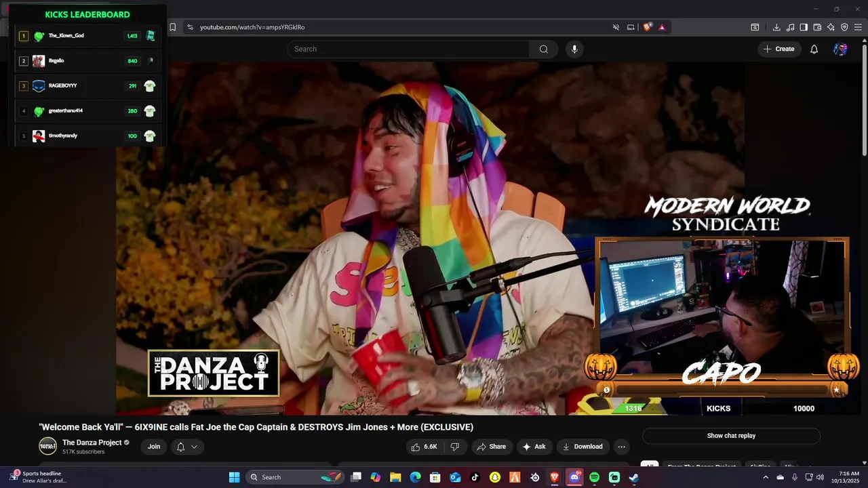Screen dimensions: 868x488
Task: Click the Ask button under the video
Action: tap(533, 447)
